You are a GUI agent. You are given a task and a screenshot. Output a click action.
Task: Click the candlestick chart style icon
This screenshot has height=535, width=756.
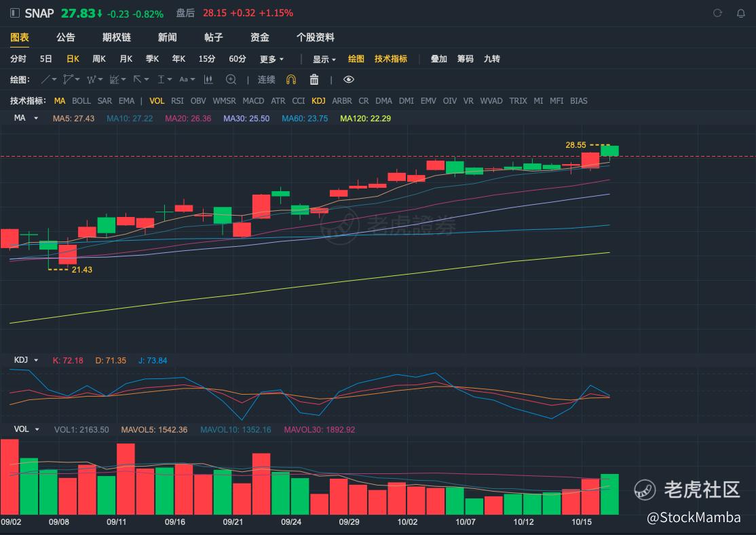coord(208,79)
